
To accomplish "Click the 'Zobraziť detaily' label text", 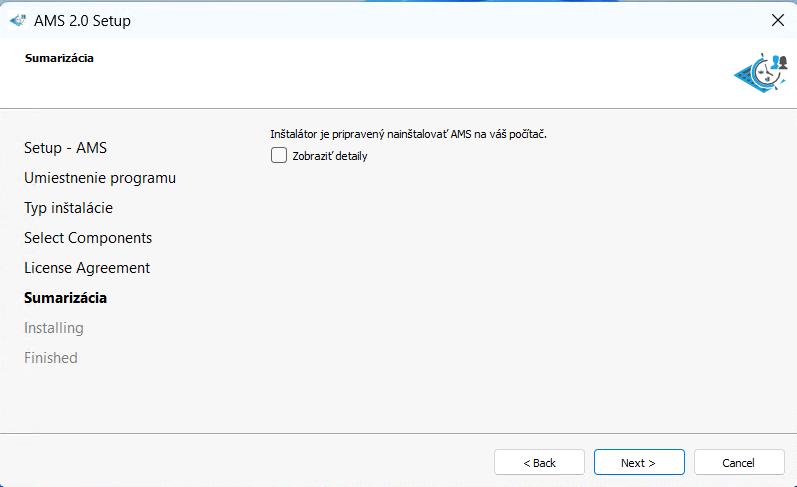I will click(330, 156).
